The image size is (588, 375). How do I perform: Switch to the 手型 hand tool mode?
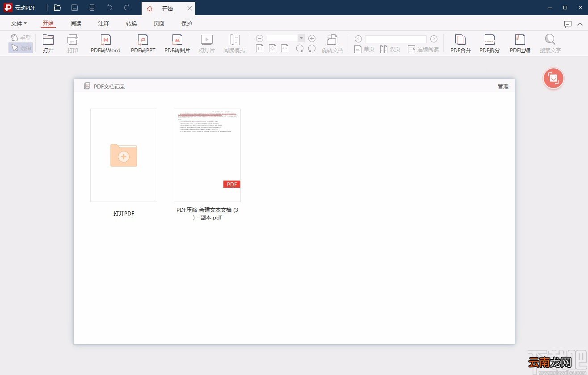point(21,38)
